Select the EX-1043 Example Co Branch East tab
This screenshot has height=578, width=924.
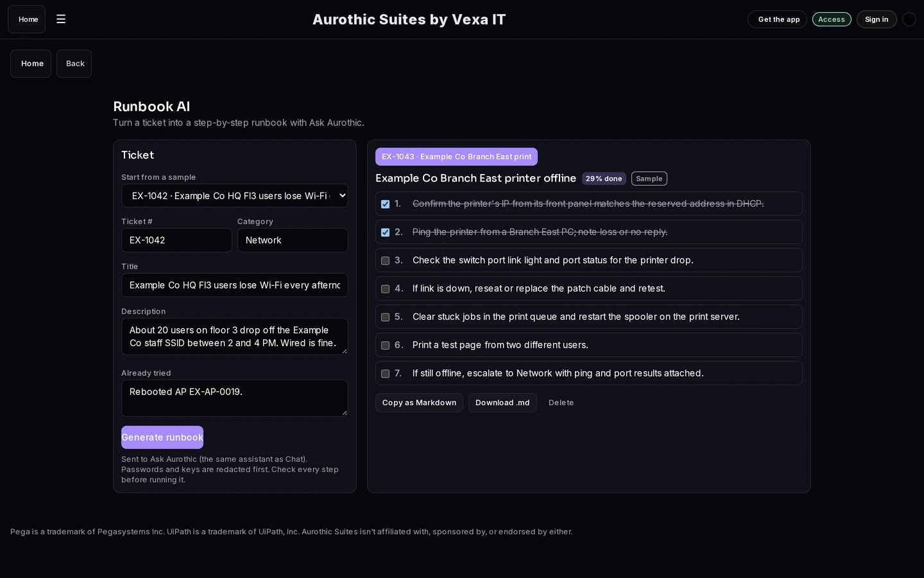[456, 157]
